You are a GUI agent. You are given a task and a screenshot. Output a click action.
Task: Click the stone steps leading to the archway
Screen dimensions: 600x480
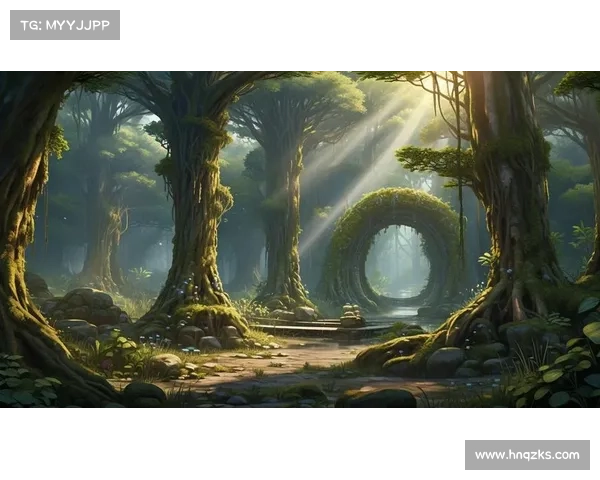click(x=300, y=326)
